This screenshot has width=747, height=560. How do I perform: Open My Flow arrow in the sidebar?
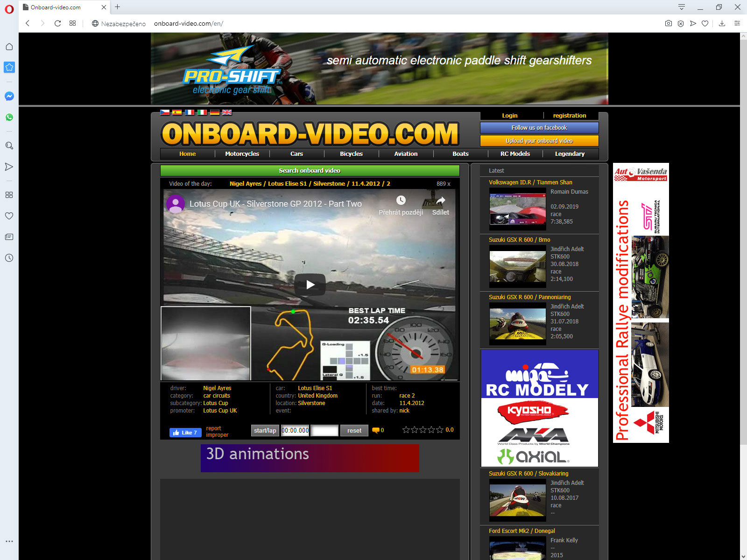tap(9, 167)
